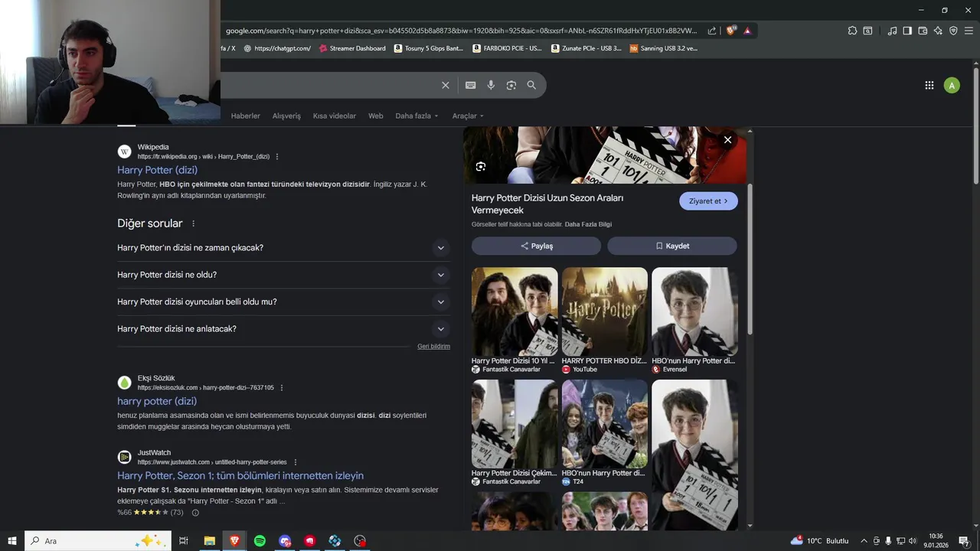
Task: Open the Google account avatar A
Action: [952, 85]
